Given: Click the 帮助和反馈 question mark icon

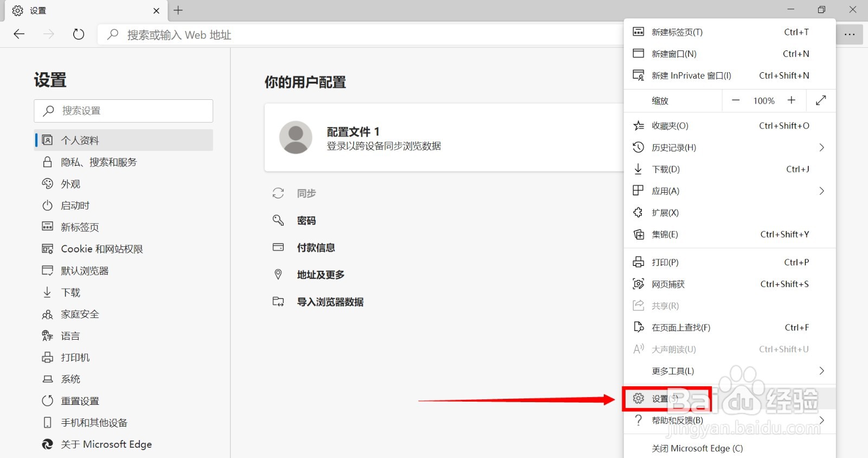Looking at the screenshot, I should coord(639,420).
